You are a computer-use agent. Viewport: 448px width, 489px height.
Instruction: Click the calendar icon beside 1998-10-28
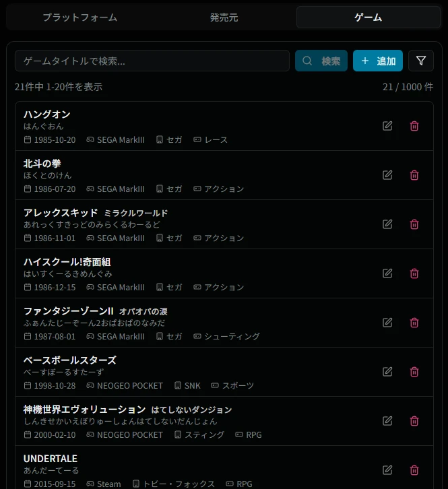tap(28, 385)
